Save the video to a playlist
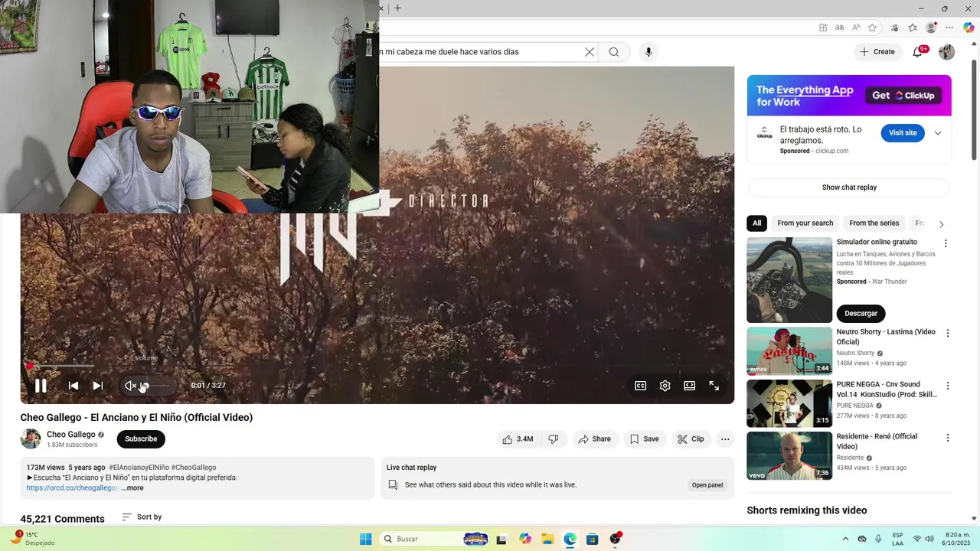This screenshot has width=980, height=551. pyautogui.click(x=645, y=439)
